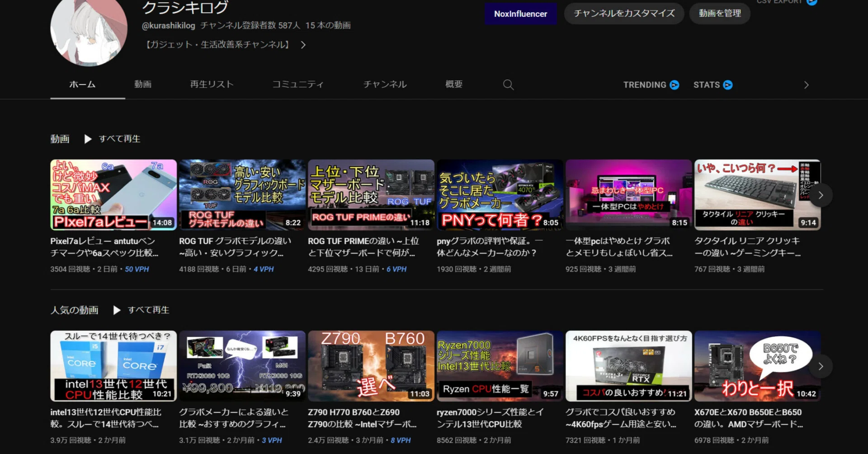Click the play icon beside 動画 すべて再生

[x=88, y=139]
